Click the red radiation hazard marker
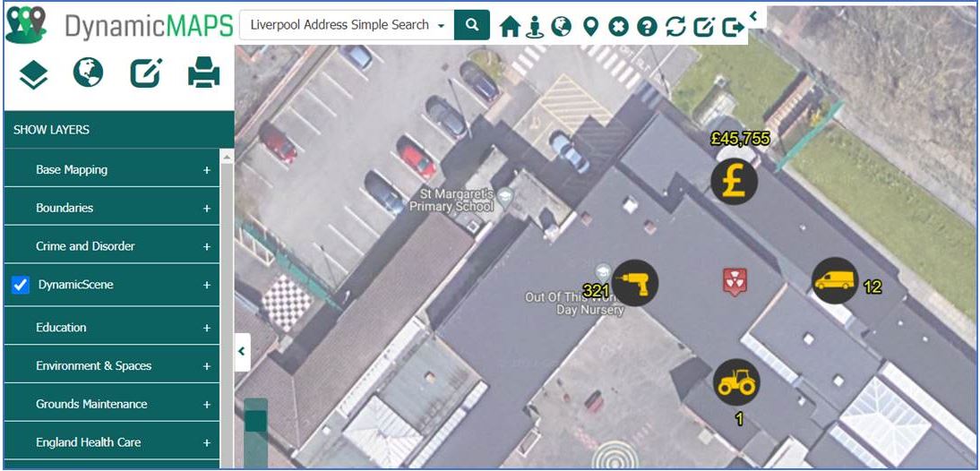The height and width of the screenshot is (471, 980). [x=735, y=282]
